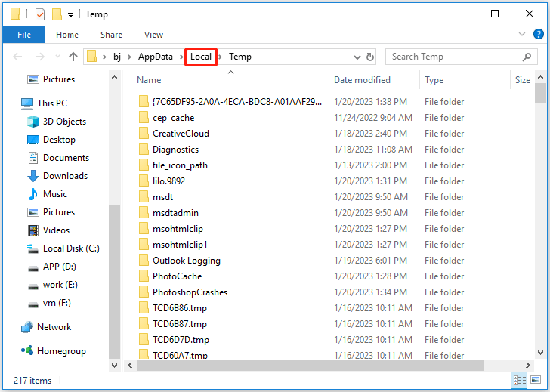Image resolution: width=550 pixels, height=392 pixels.
Task: Click the New folder icon in the title bar
Action: (57, 14)
